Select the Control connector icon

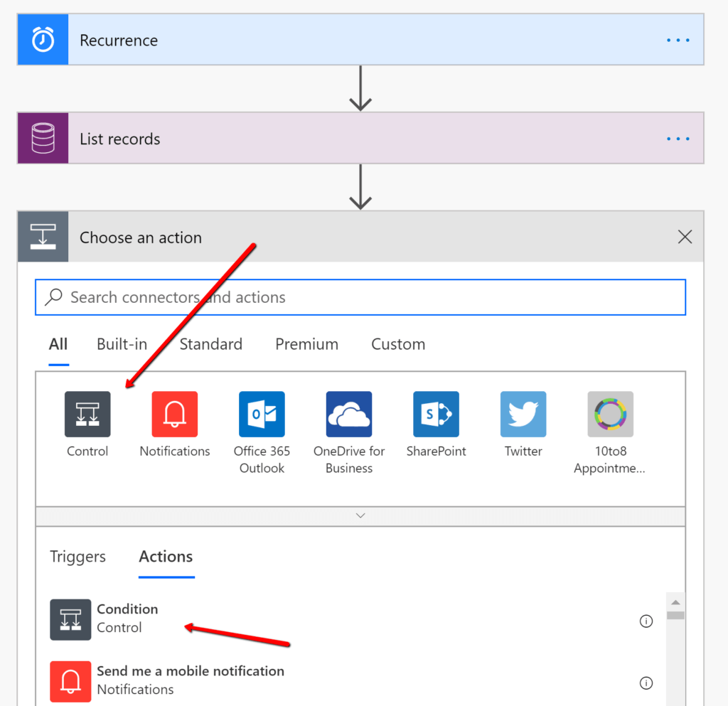87,414
